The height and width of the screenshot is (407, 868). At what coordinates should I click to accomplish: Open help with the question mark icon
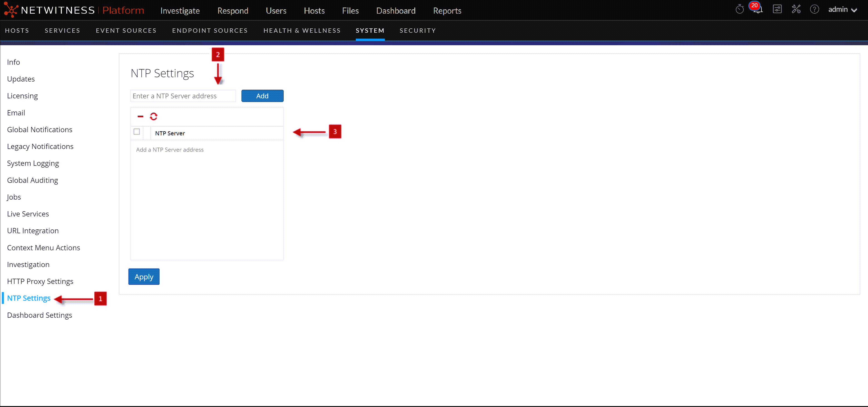(x=815, y=10)
